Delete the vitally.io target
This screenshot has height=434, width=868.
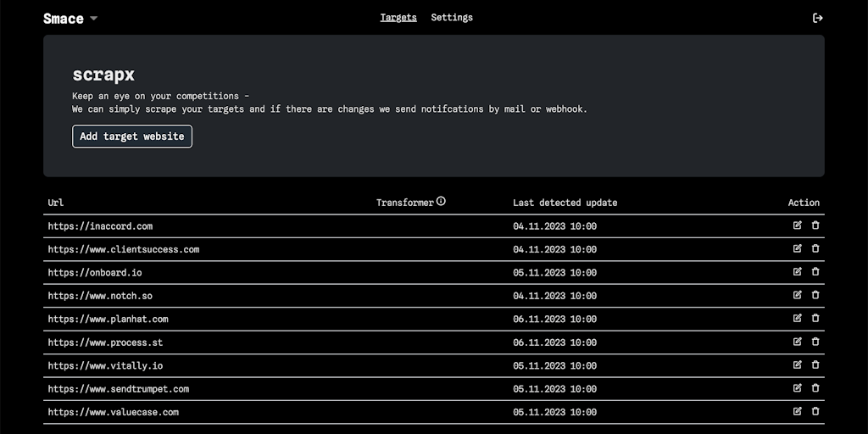pos(815,365)
